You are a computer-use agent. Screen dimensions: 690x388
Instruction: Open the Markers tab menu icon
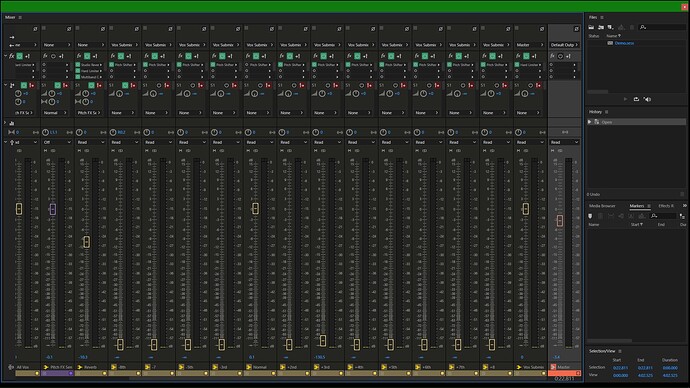tap(649, 206)
